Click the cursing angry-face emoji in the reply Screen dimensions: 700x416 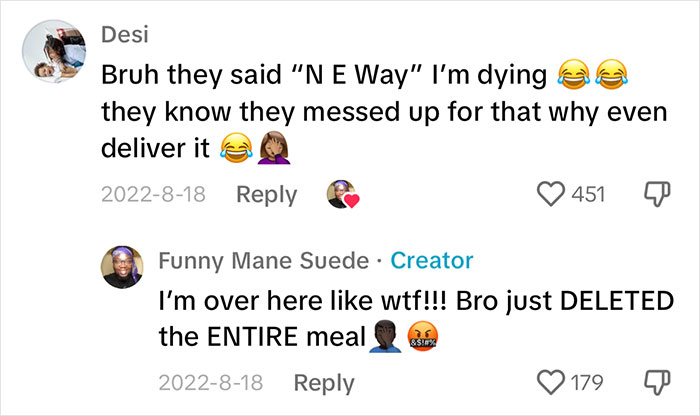[x=423, y=337]
